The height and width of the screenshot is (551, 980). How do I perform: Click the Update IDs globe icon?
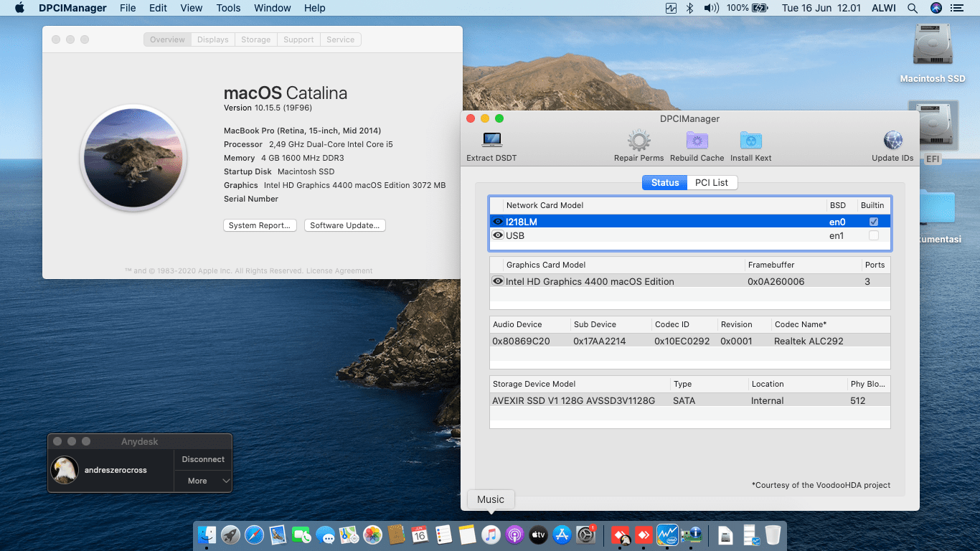click(892, 141)
